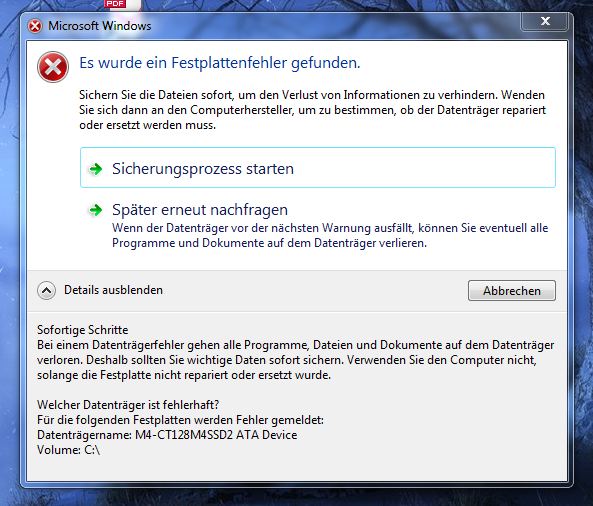Click the Volume: C:\ line
This screenshot has width=593, height=506.
(x=68, y=450)
